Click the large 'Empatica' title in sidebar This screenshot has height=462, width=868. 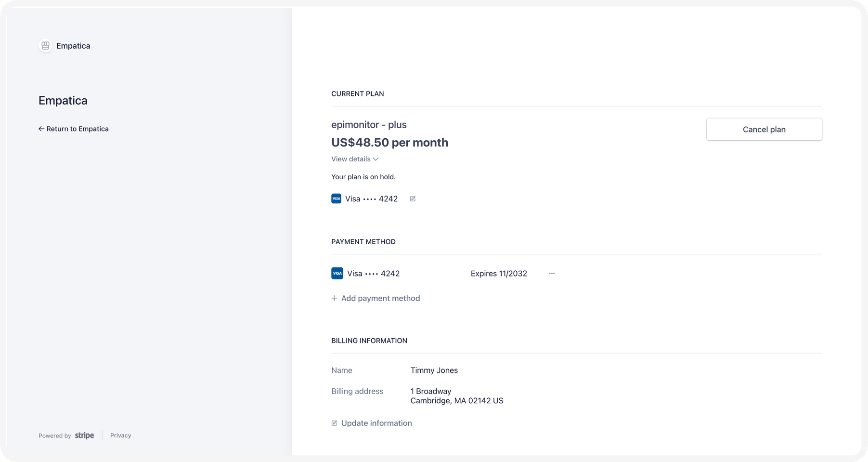(x=63, y=100)
